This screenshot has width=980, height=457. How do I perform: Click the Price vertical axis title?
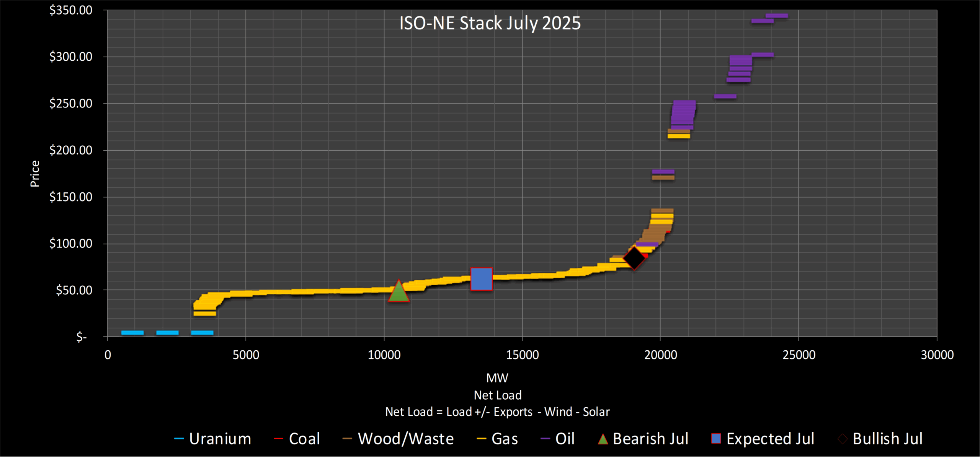pos(35,173)
